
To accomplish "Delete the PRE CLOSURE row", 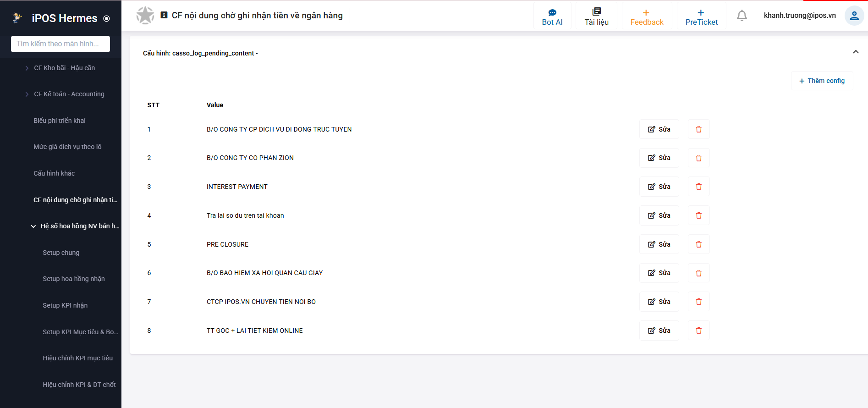I will [x=698, y=244].
